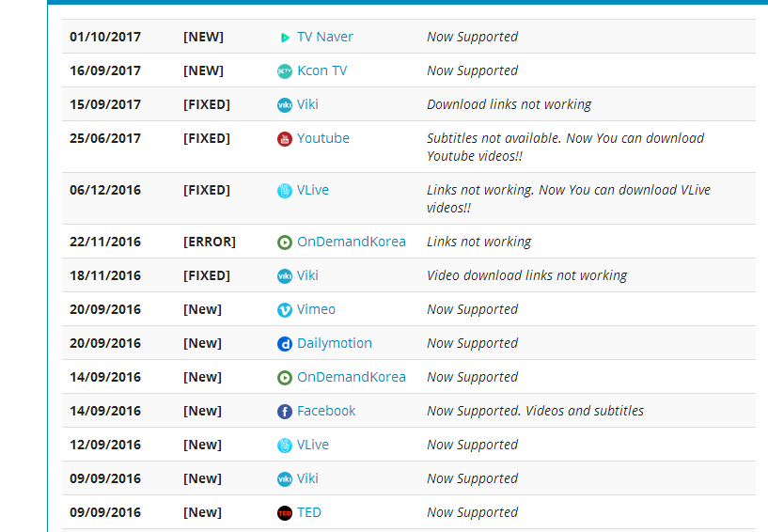Click the Viki icon in the 09/09/2016 row
The height and width of the screenshot is (532, 768).
pyautogui.click(x=285, y=479)
